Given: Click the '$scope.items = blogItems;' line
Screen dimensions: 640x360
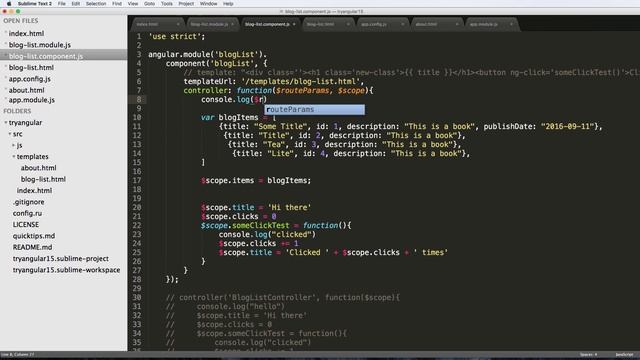Looking at the screenshot, I should tap(256, 180).
